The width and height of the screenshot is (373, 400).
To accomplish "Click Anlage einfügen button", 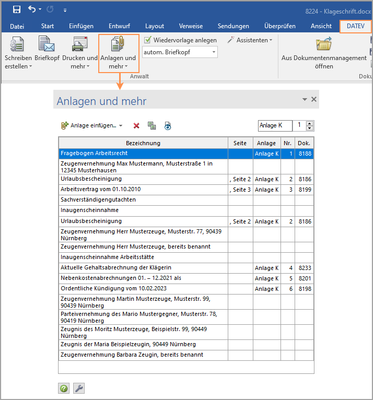I will [88, 126].
